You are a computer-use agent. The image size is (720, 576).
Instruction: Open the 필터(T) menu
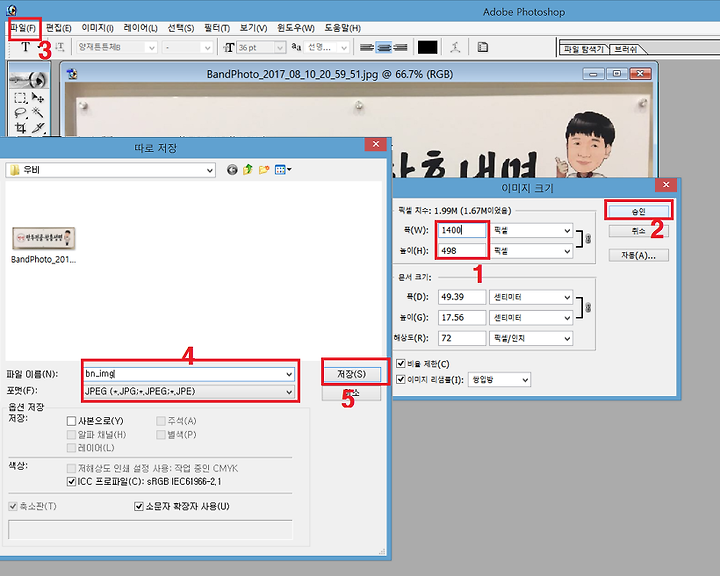[217, 28]
